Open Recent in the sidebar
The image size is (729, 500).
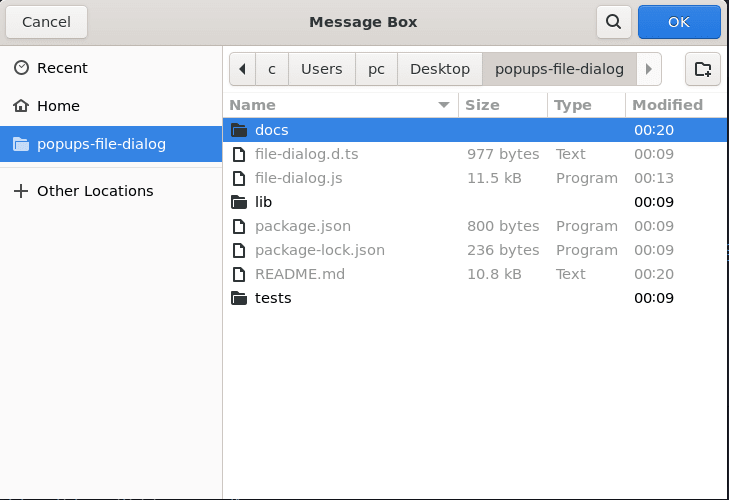tap(111, 68)
